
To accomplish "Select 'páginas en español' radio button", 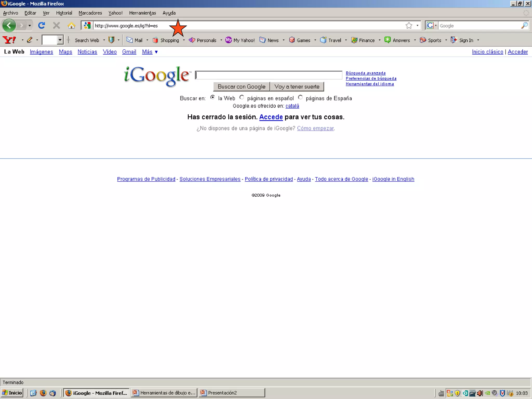I will [242, 97].
